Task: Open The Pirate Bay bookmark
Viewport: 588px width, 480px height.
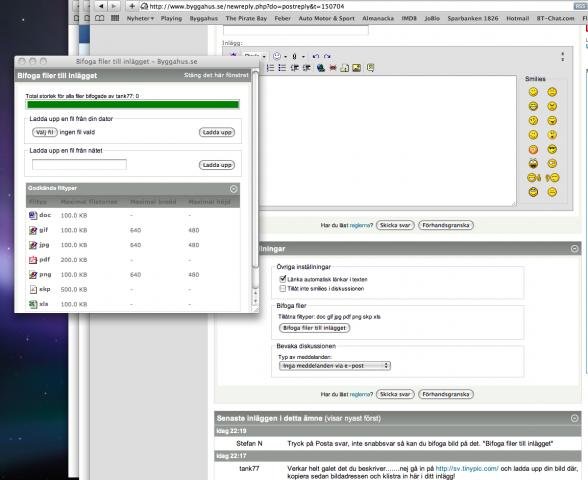Action: pos(246,18)
